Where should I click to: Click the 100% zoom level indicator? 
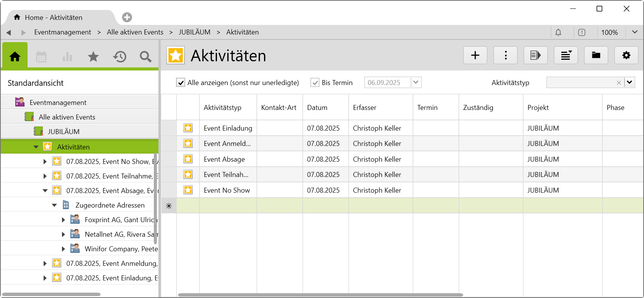point(610,33)
